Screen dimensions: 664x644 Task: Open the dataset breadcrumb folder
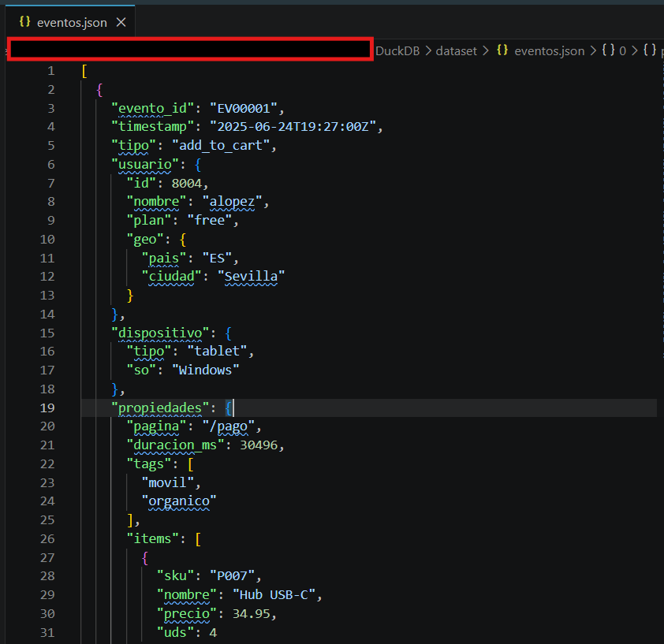(456, 51)
